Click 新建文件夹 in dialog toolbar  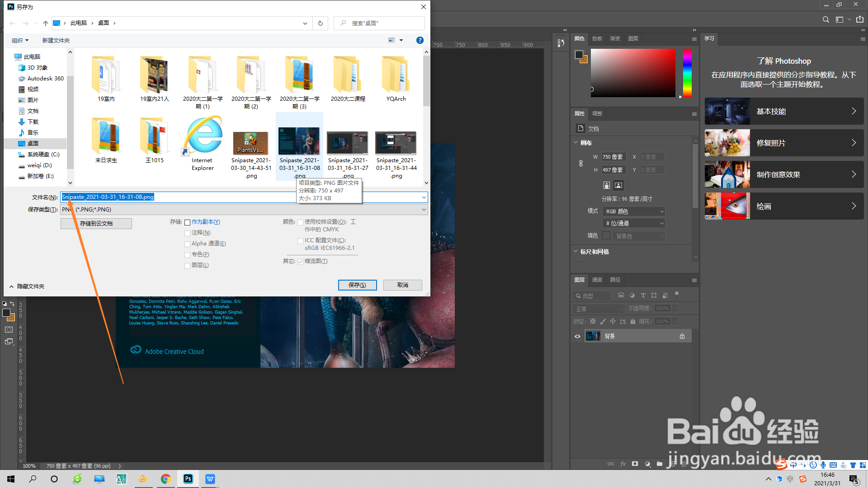[x=56, y=41]
